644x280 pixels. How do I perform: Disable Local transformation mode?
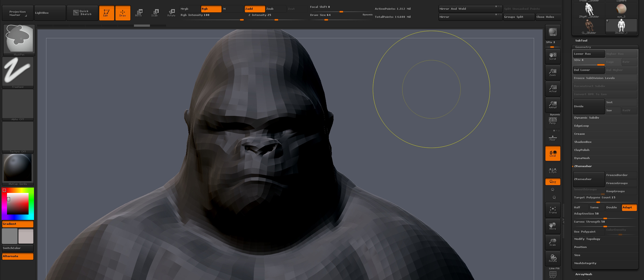(553, 153)
